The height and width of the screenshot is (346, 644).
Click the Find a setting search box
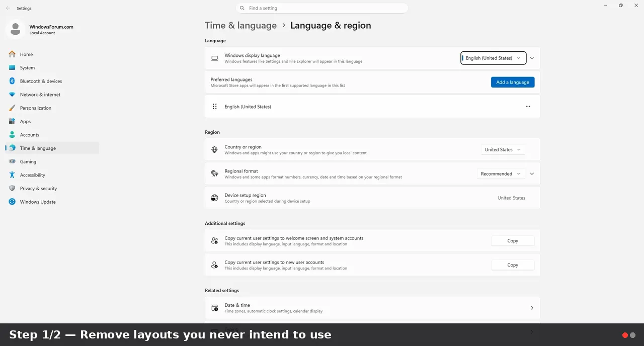[x=322, y=8]
